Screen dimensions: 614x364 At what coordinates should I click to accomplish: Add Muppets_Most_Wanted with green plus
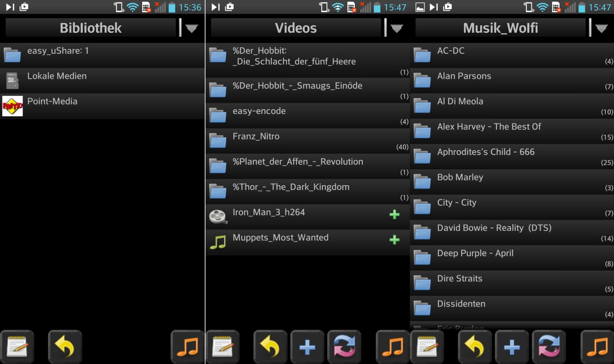(x=394, y=240)
